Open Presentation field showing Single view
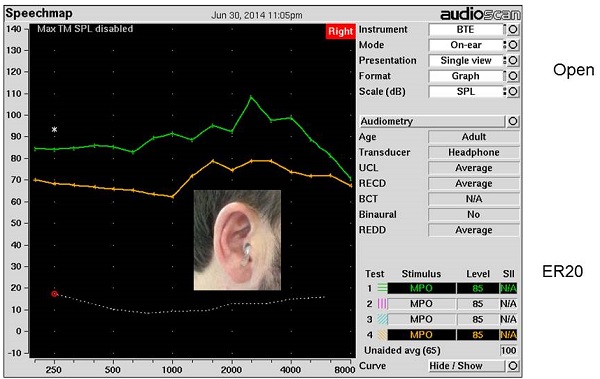 coord(466,60)
